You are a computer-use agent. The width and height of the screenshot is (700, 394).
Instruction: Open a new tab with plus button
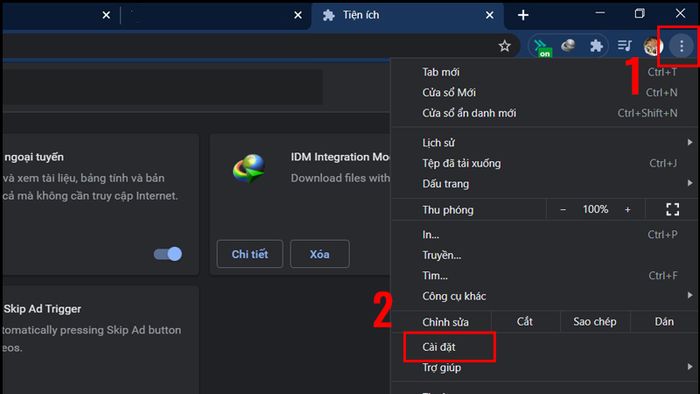click(x=523, y=15)
